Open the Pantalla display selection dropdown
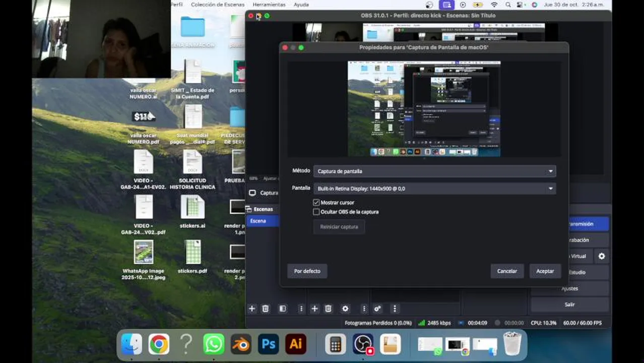Image resolution: width=644 pixels, height=363 pixels. (435, 189)
